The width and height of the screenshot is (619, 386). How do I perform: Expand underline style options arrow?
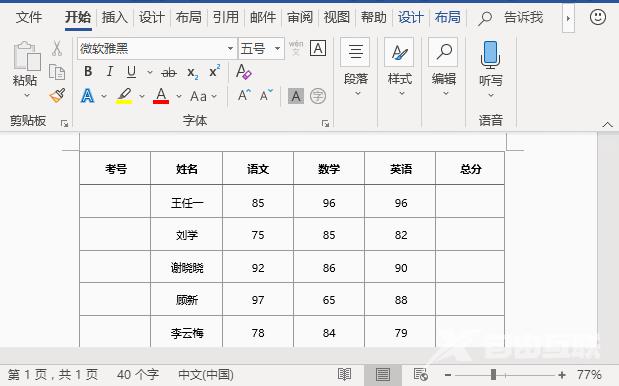150,72
